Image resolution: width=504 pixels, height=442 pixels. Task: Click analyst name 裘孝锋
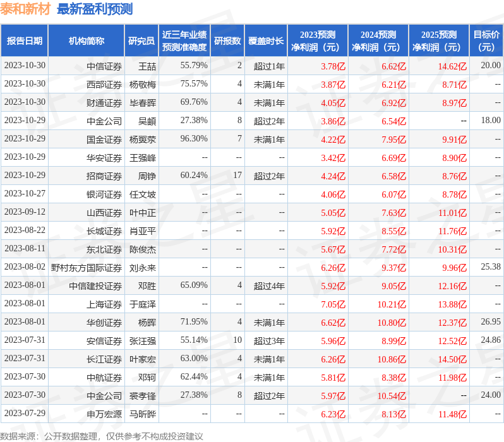(143, 397)
